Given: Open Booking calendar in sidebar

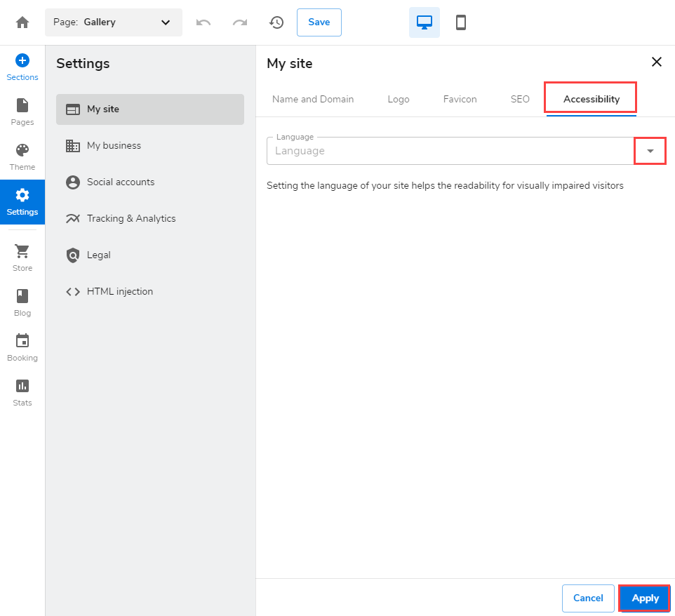Looking at the screenshot, I should pyautogui.click(x=22, y=348).
